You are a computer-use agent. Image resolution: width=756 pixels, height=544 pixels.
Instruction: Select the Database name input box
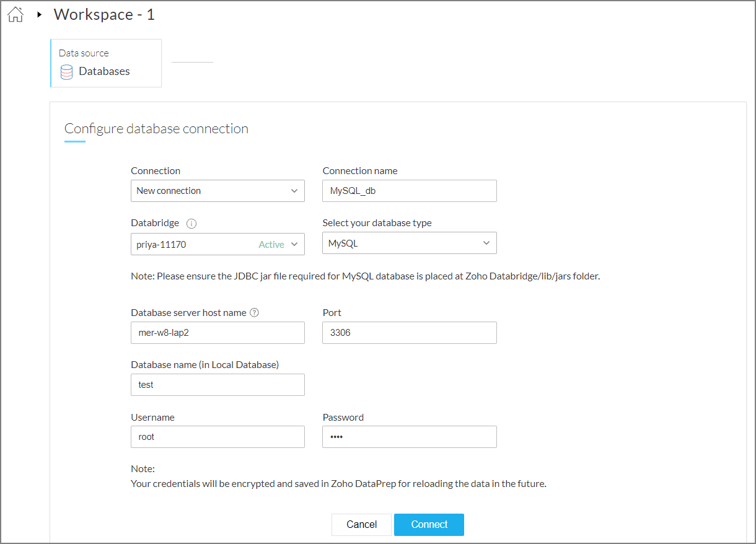point(218,385)
